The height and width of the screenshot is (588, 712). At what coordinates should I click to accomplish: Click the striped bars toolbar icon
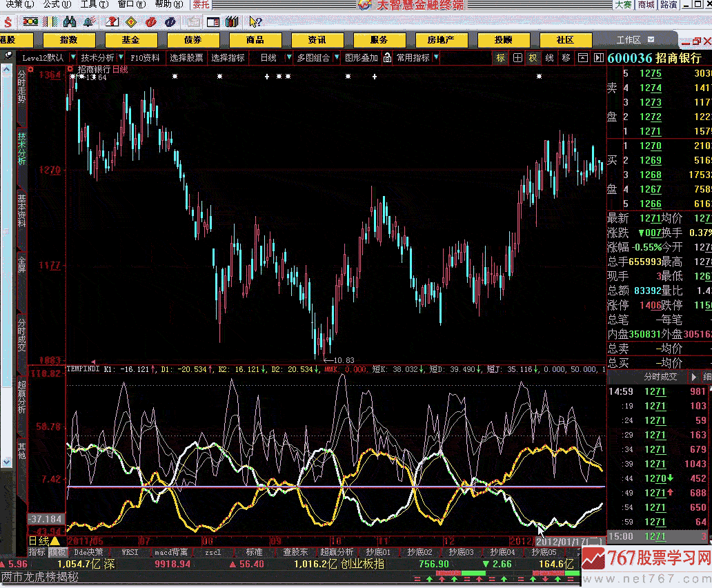(x=50, y=22)
